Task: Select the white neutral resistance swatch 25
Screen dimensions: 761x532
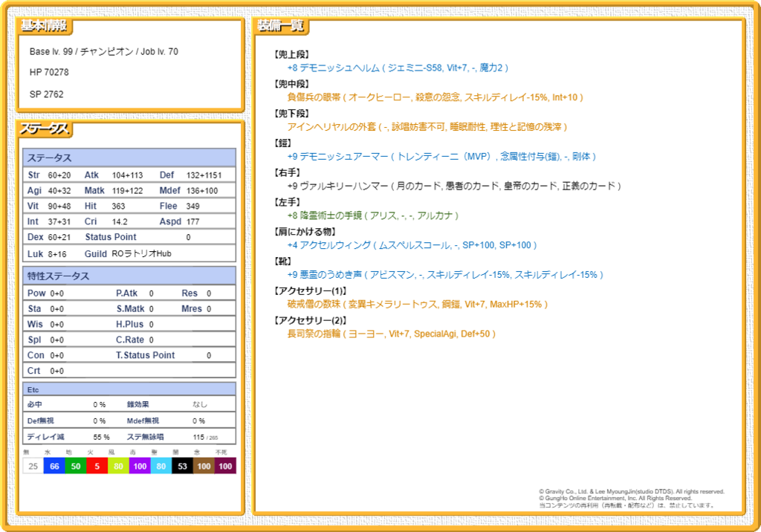Action: (x=32, y=466)
